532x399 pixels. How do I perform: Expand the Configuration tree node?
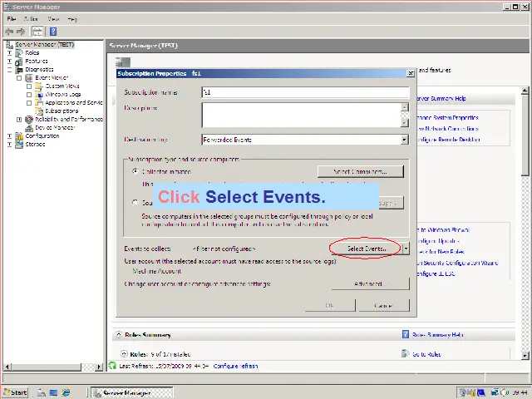[9, 136]
